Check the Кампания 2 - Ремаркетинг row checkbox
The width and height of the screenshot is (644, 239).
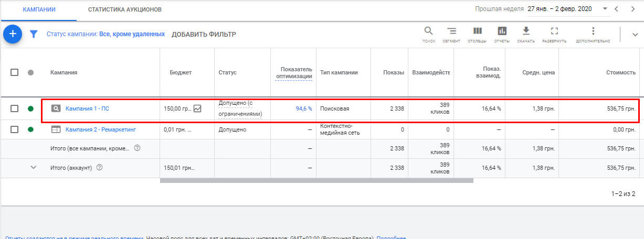coord(15,129)
